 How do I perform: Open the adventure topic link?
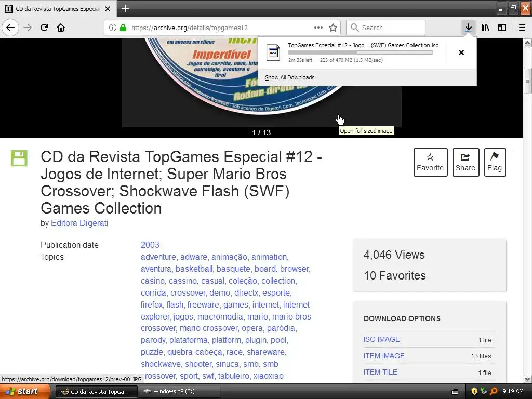point(158,257)
